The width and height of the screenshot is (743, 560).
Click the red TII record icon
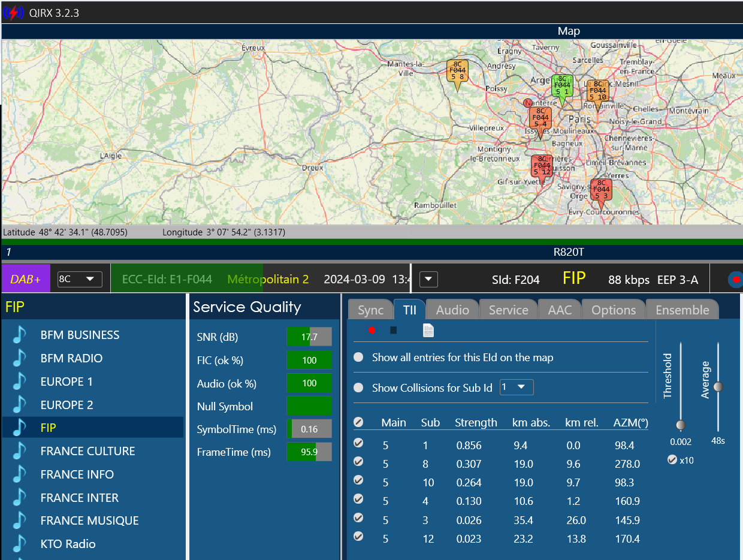(x=371, y=330)
